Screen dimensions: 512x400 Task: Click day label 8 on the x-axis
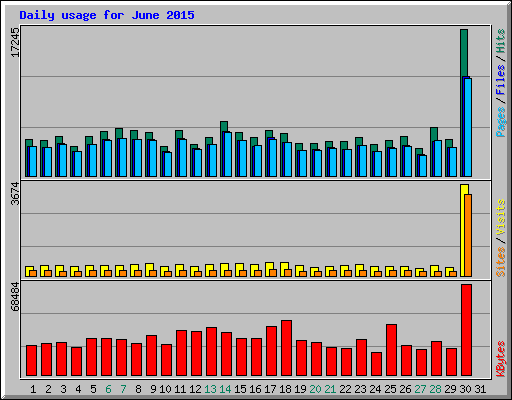pyautogui.click(x=138, y=389)
